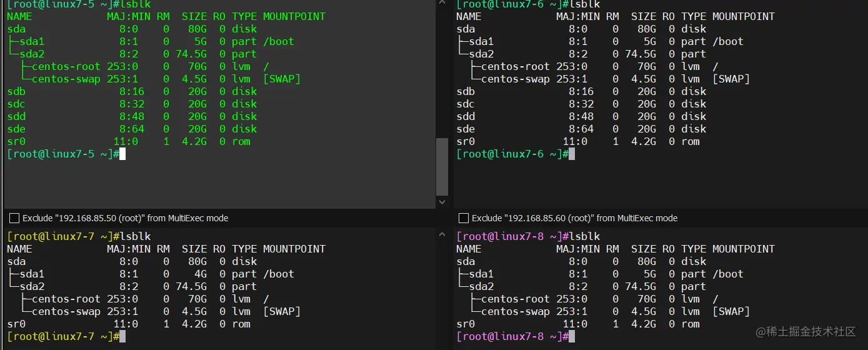The image size is (868, 350).
Task: Click "sdc" row in linux7-5 terminal
Action: (x=132, y=104)
